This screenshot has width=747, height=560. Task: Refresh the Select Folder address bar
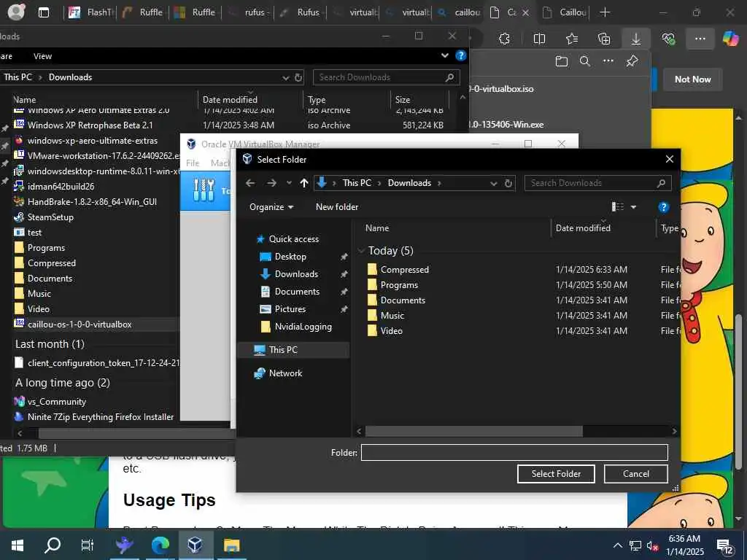[508, 183]
